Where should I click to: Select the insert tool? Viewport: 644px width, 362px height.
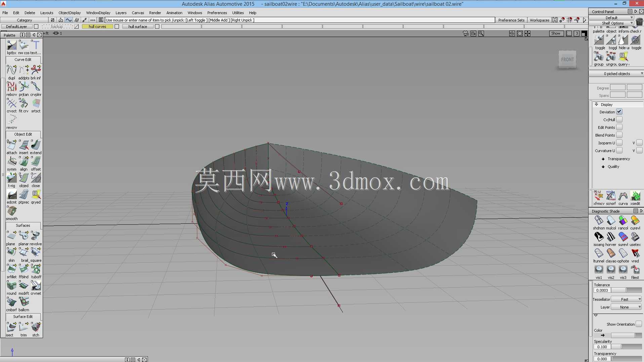(x=24, y=145)
